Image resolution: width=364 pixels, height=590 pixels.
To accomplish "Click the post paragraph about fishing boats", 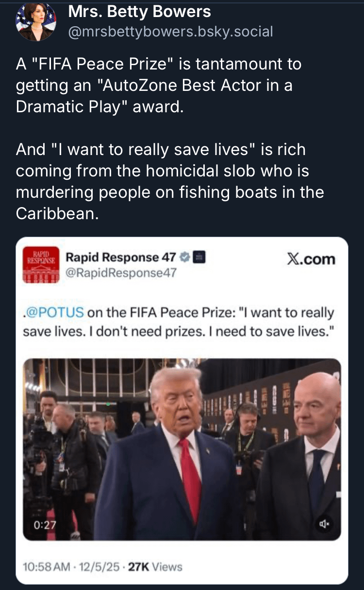I will pyautogui.click(x=170, y=181).
